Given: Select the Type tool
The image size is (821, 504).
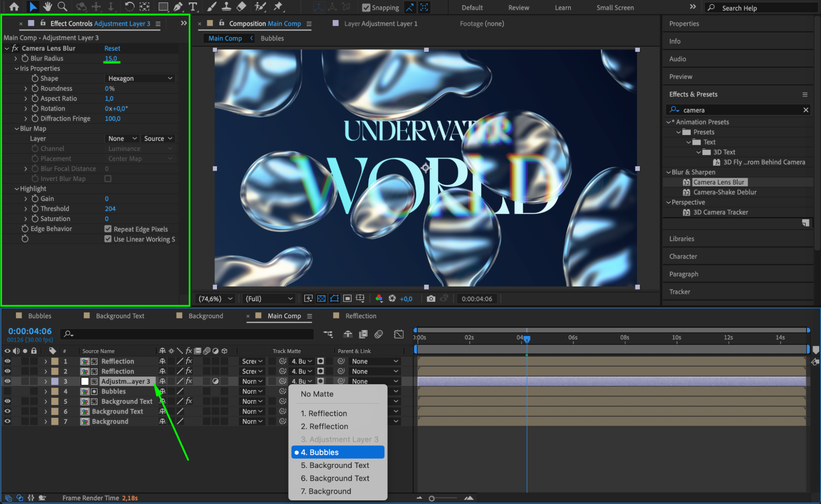Looking at the screenshot, I should [193, 7].
